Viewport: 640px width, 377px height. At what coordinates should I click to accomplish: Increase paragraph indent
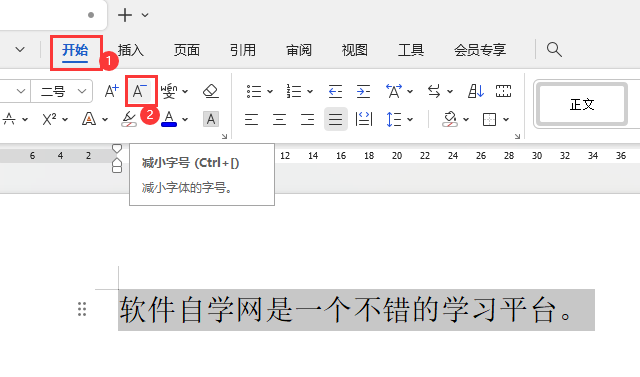click(x=363, y=91)
